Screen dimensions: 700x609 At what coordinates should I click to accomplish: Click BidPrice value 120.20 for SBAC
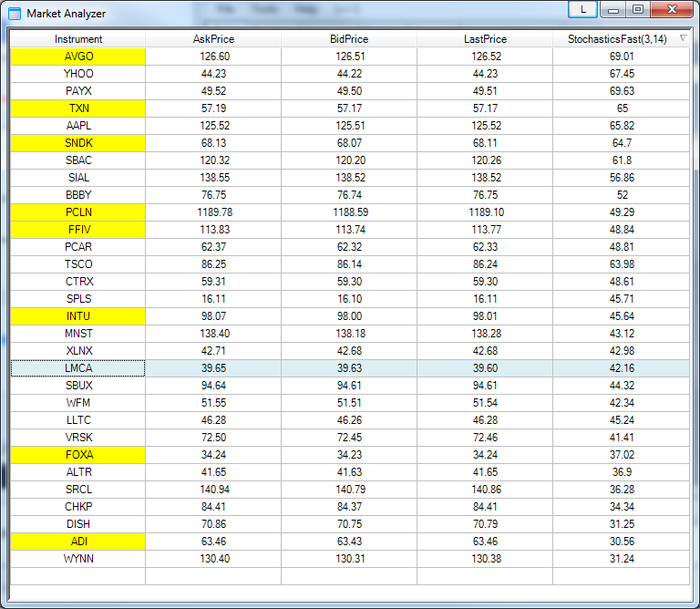pos(350,160)
